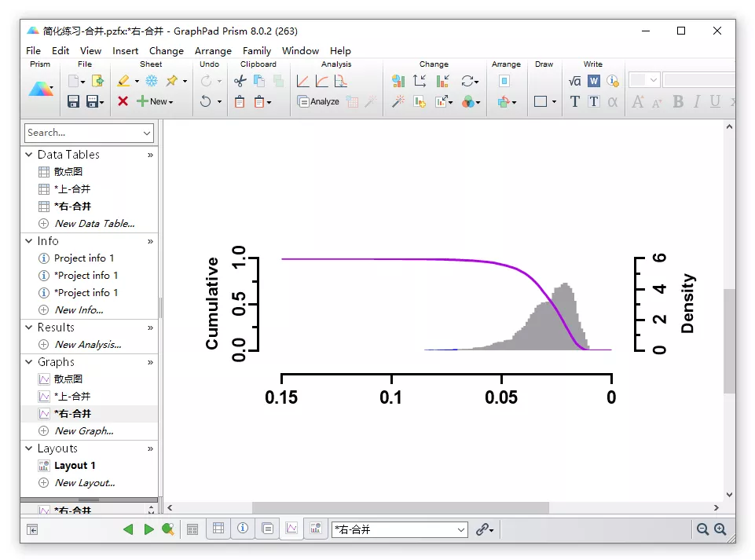Collapse the Graphs section
The image size is (755, 560).
29,361
